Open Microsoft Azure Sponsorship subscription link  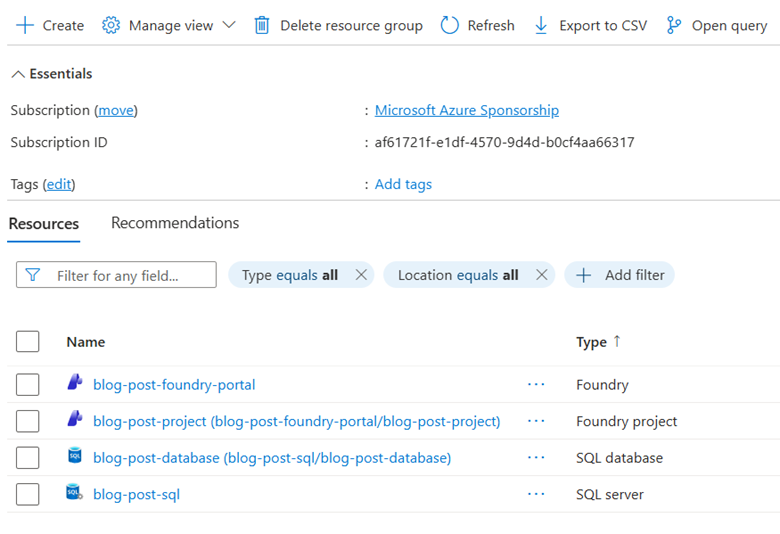[467, 110]
